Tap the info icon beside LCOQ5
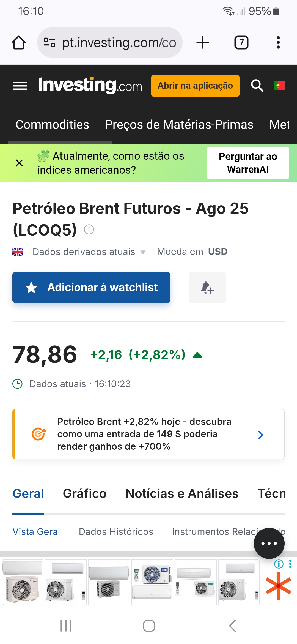297x644 pixels. 89,229
